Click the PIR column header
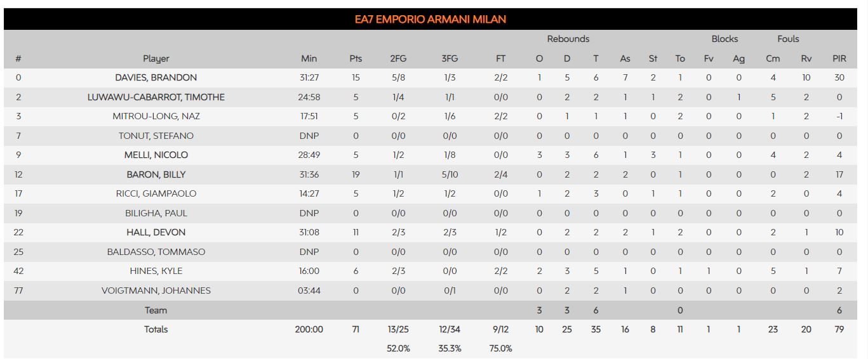 tap(839, 58)
